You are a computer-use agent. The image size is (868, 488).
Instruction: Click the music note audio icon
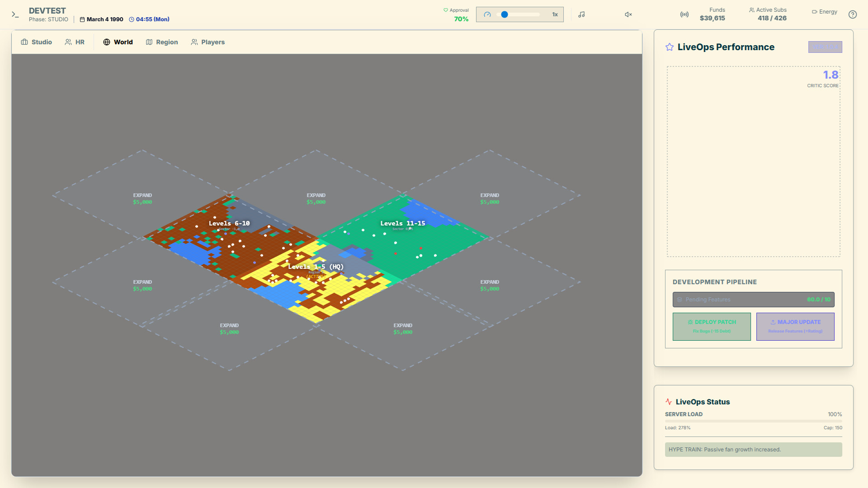(581, 14)
